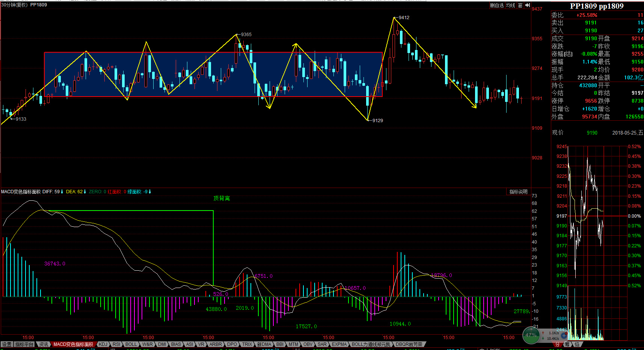Image resolution: width=644 pixels, height=350 pixels.
Task: Click the 9412 high price label
Action: pyautogui.click(x=404, y=18)
